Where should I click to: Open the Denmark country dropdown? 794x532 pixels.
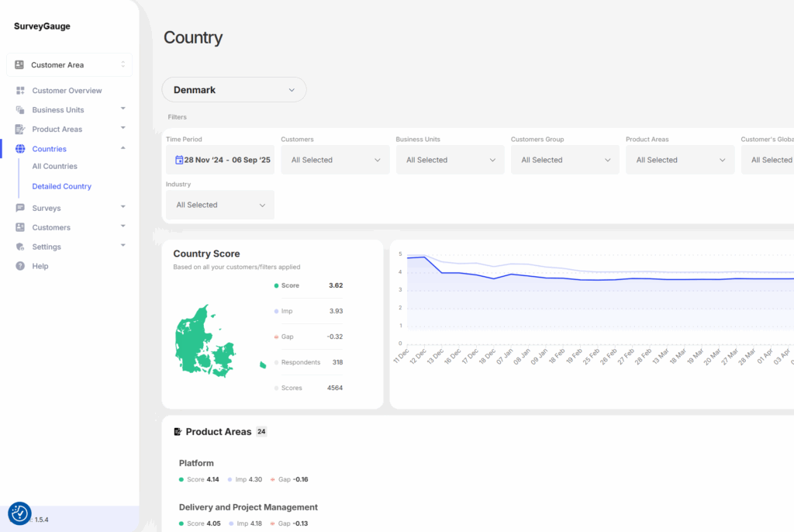pos(234,90)
